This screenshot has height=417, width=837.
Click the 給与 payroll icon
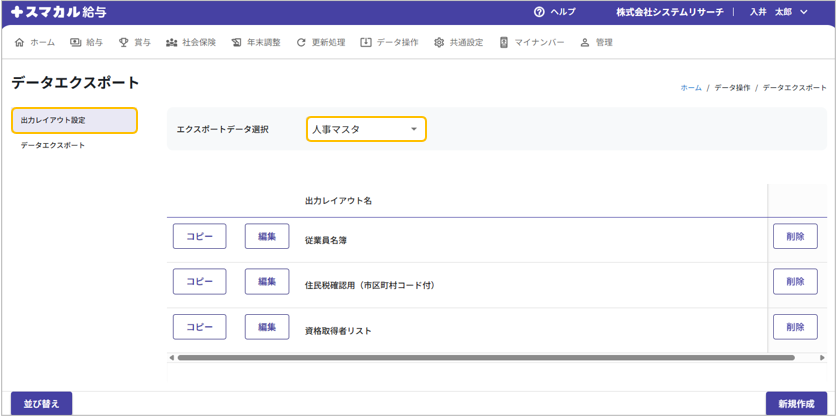[x=75, y=43]
